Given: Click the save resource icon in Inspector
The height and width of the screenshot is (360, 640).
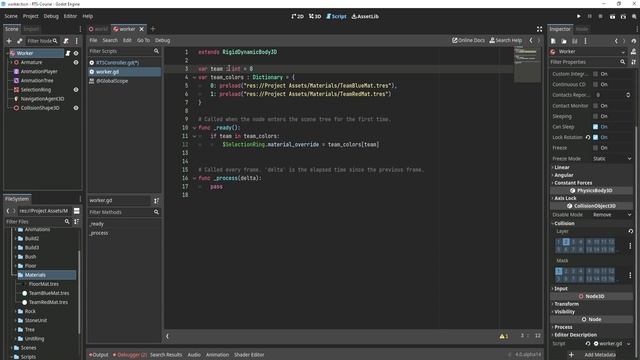Looking at the screenshot, I should (x=575, y=41).
